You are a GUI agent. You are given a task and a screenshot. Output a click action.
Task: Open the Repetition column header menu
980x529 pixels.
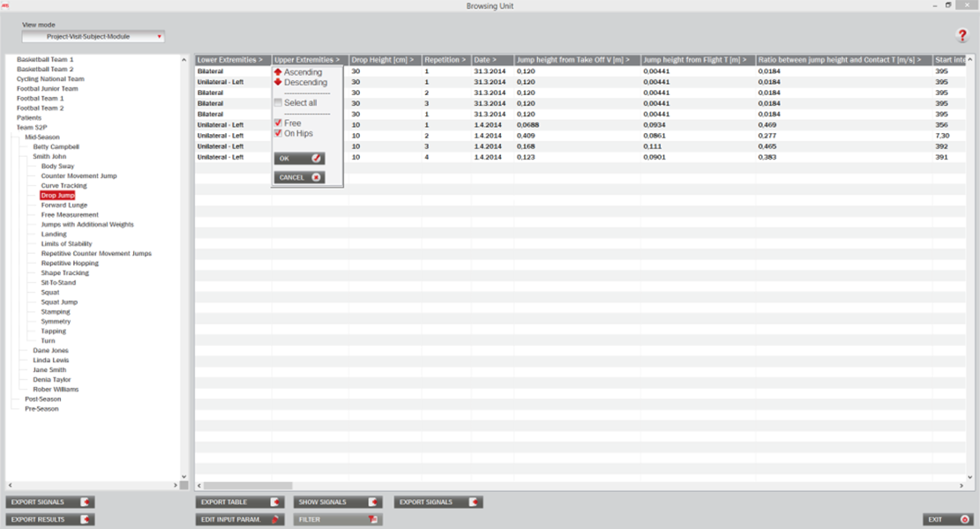445,60
